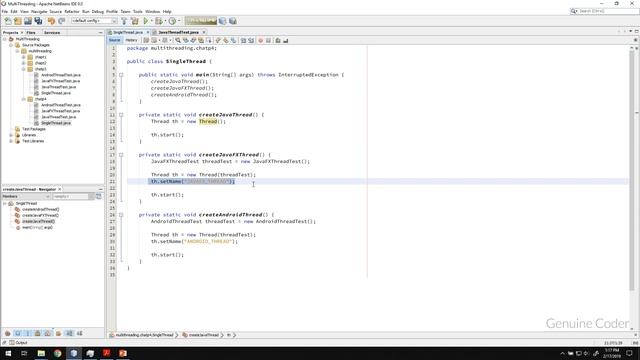Click the Redo toolbar icon
The image size is (640, 360).
62,21
